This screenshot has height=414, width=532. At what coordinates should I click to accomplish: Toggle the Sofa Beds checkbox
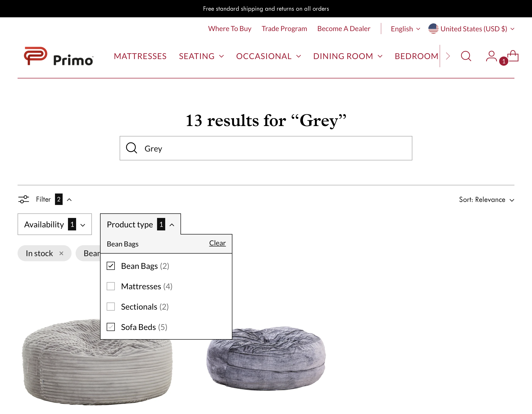111,327
